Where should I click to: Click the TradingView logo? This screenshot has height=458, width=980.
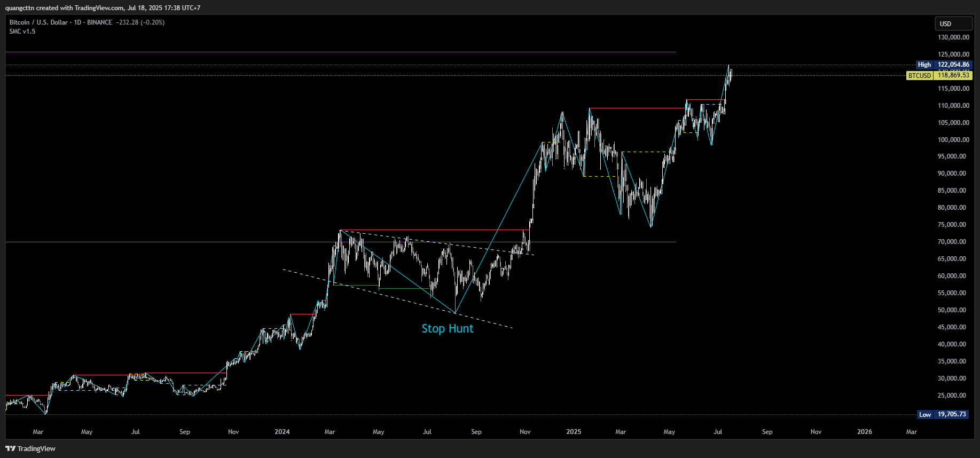coord(30,448)
